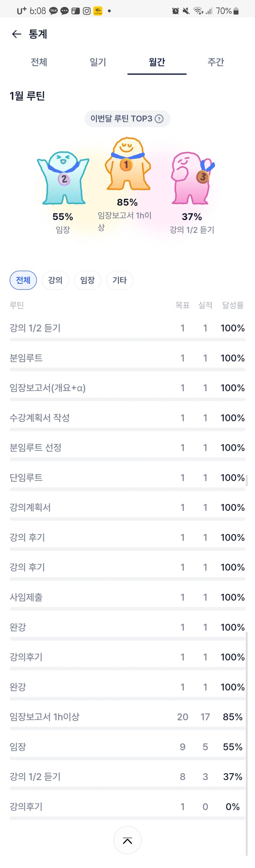Select the 강의 filter chip
The width and height of the screenshot is (255, 868).
(x=55, y=280)
